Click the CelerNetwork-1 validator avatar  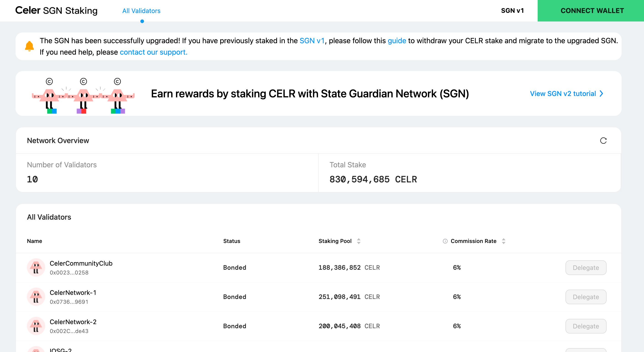click(x=36, y=297)
